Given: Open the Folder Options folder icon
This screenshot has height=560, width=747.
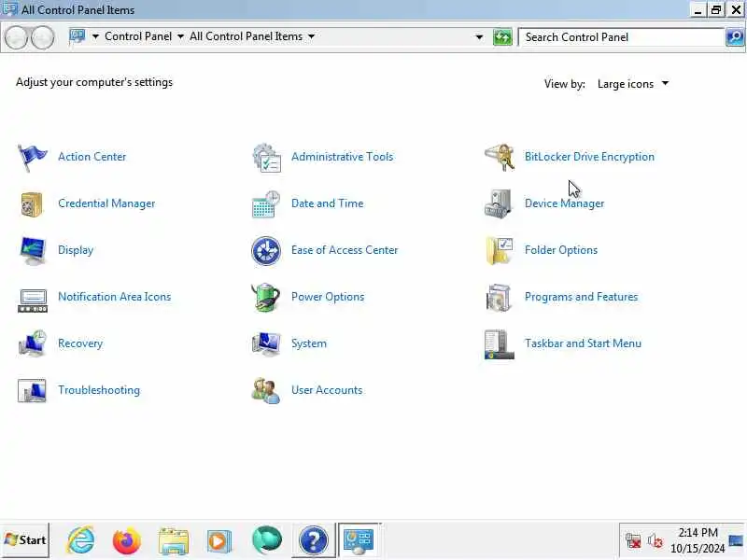Looking at the screenshot, I should coord(500,250).
